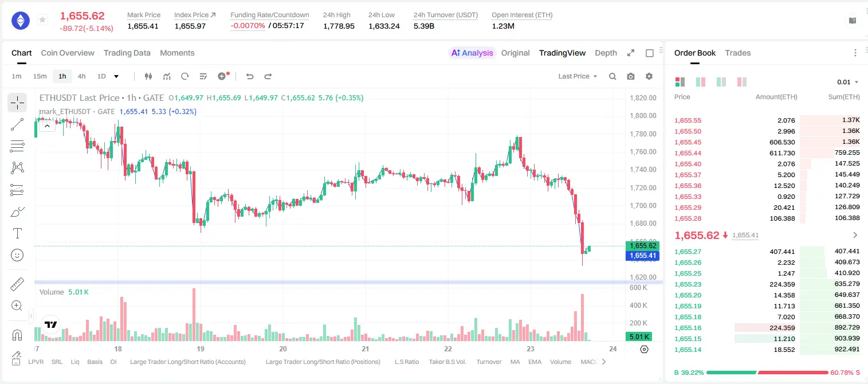
Task: Open the Last Price dropdown
Action: point(578,76)
